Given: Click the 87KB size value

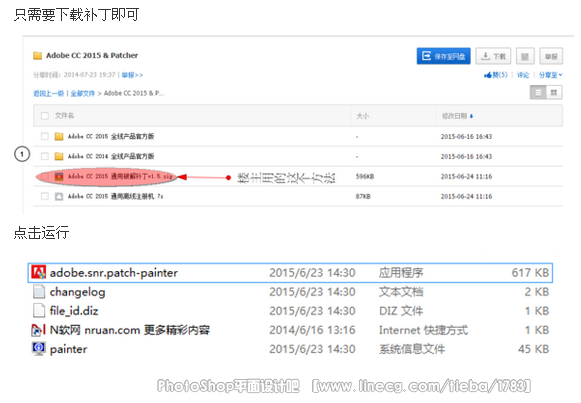Looking at the screenshot, I should (363, 196).
